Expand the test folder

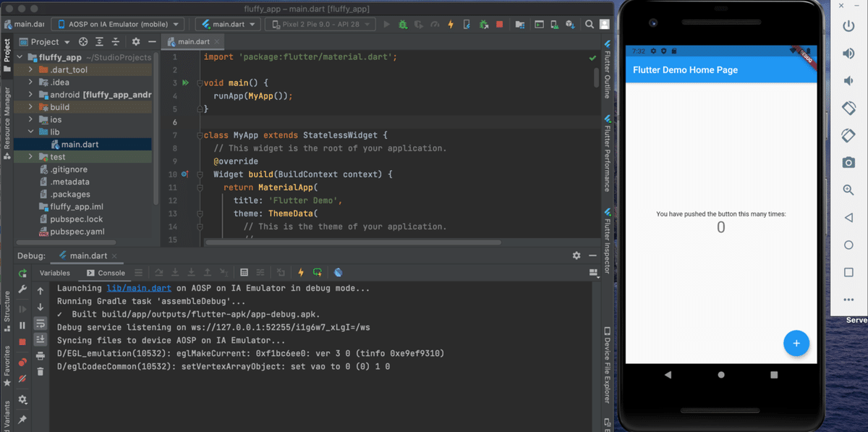point(30,156)
